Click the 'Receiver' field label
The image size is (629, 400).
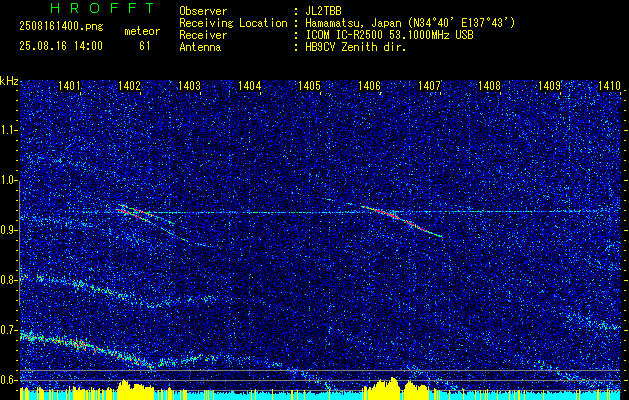tap(203, 35)
